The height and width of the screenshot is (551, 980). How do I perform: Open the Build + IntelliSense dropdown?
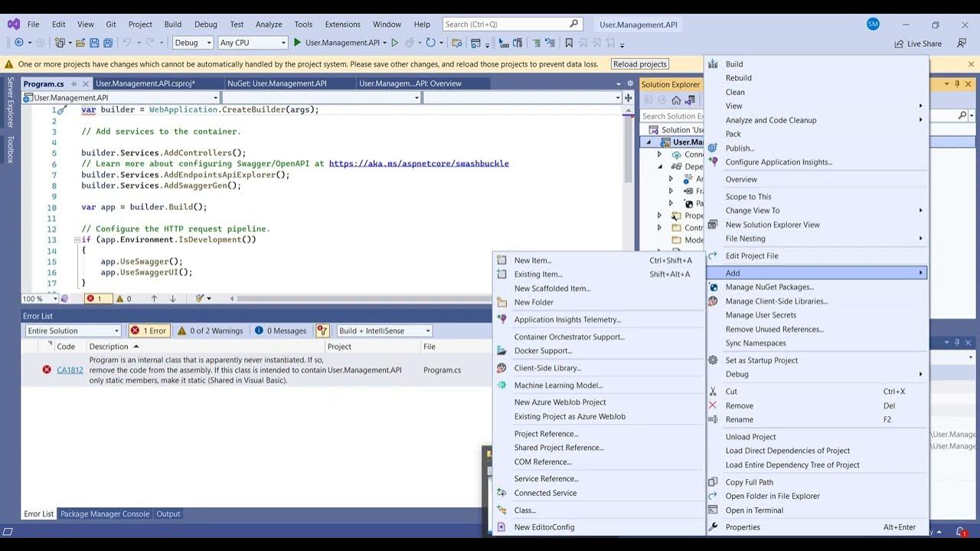[x=384, y=331]
